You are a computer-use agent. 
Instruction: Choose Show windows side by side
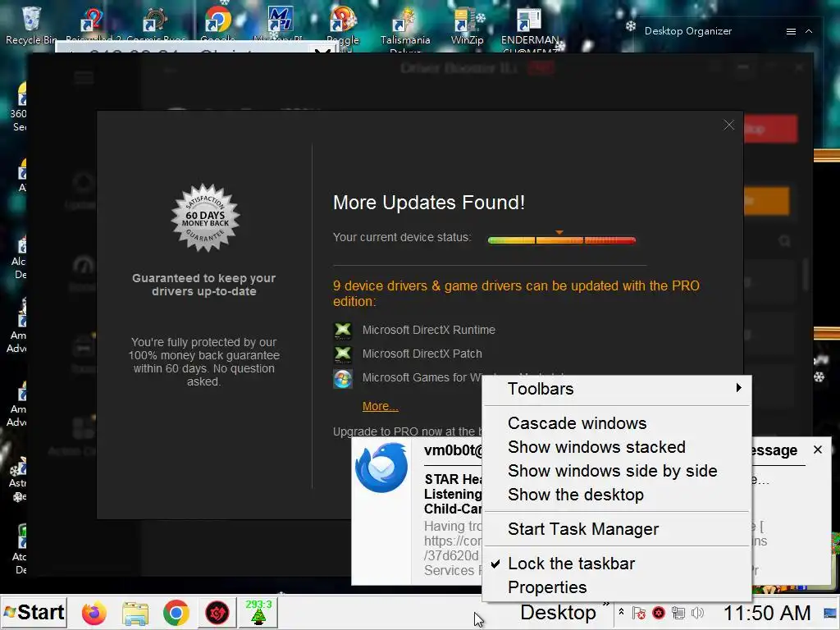tap(616, 470)
